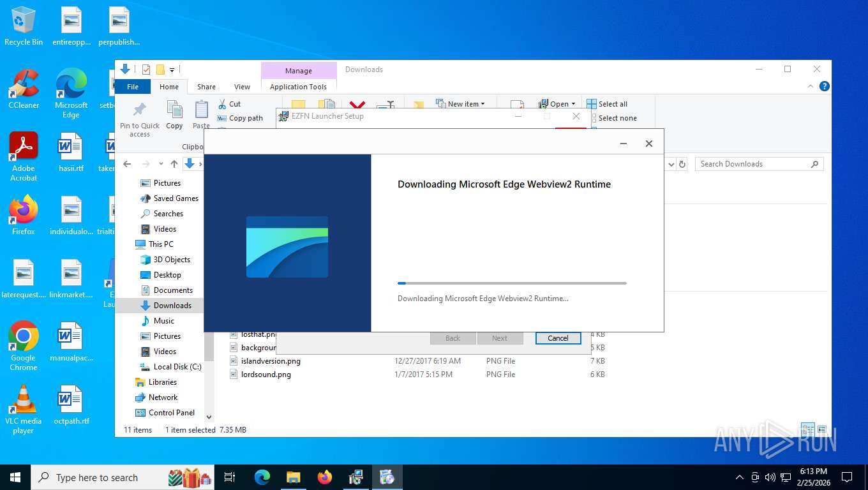Click the New folder quick access icon
868x490 pixels.
(161, 70)
